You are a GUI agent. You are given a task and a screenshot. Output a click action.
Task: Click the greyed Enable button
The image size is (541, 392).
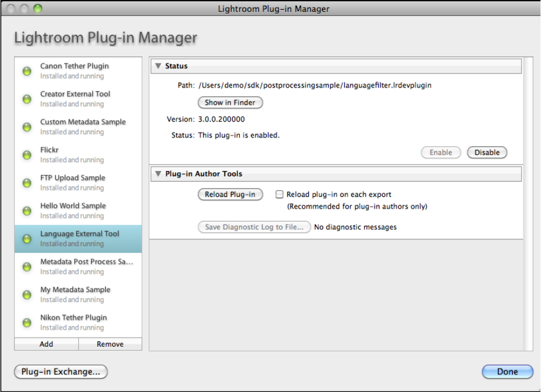click(x=441, y=153)
